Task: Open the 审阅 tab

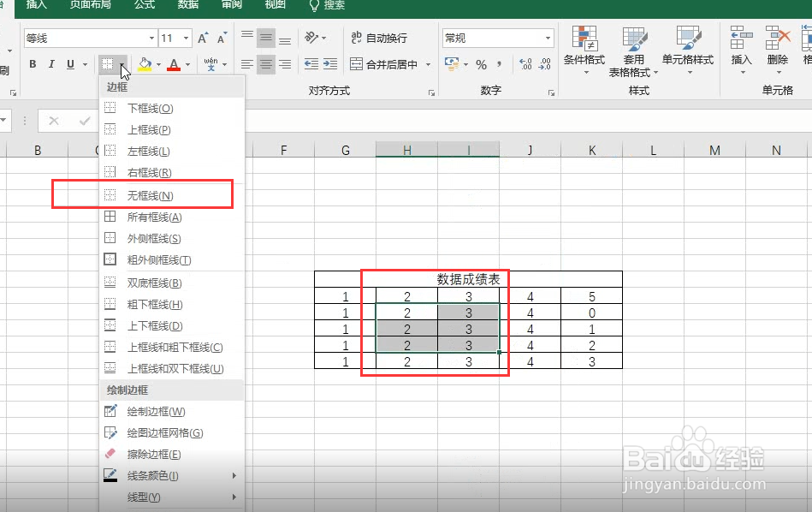Action: point(232,5)
